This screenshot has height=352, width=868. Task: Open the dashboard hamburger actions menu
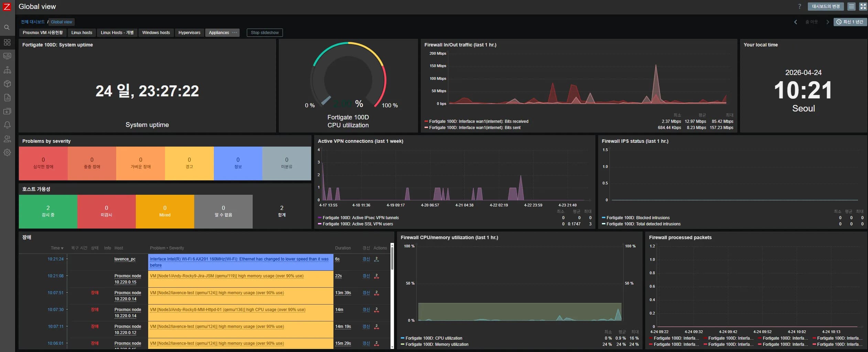pos(851,7)
